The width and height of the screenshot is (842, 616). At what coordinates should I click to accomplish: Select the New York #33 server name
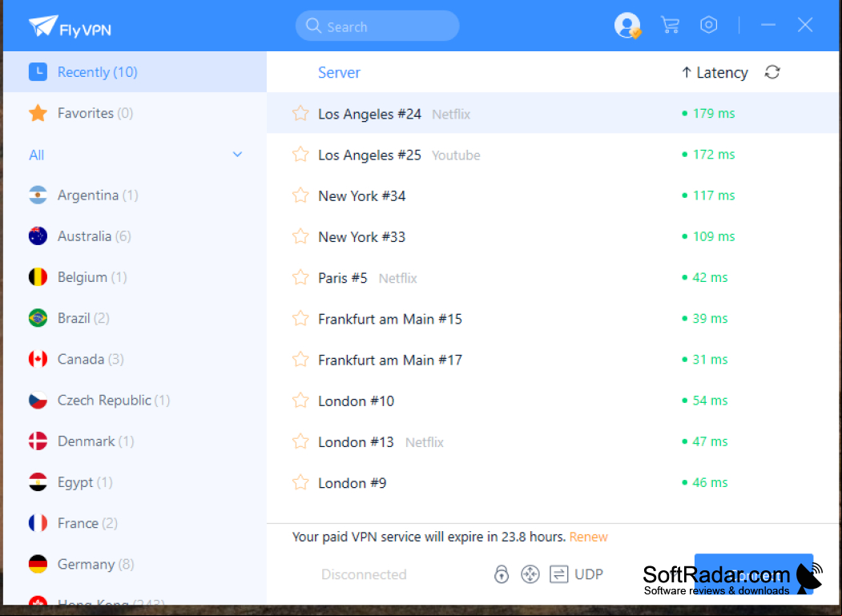362,237
